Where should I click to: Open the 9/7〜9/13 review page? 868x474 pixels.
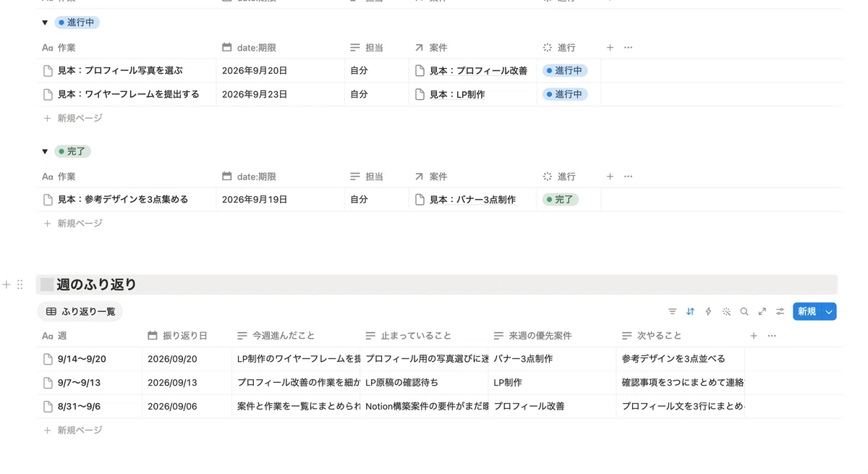click(x=79, y=383)
